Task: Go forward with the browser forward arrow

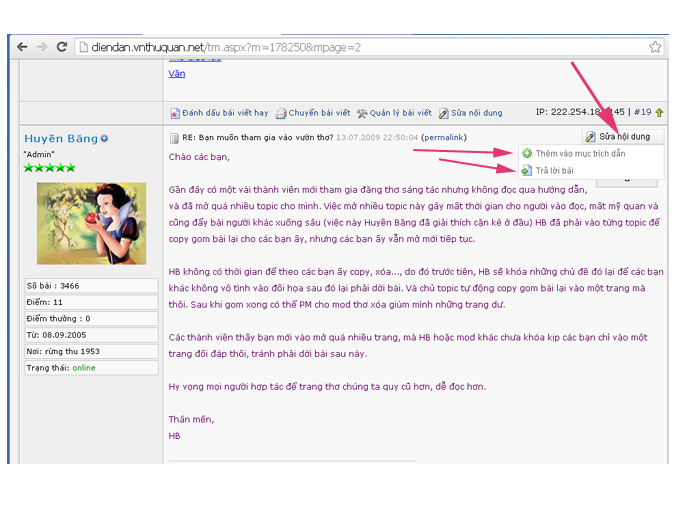Action: coord(42,47)
